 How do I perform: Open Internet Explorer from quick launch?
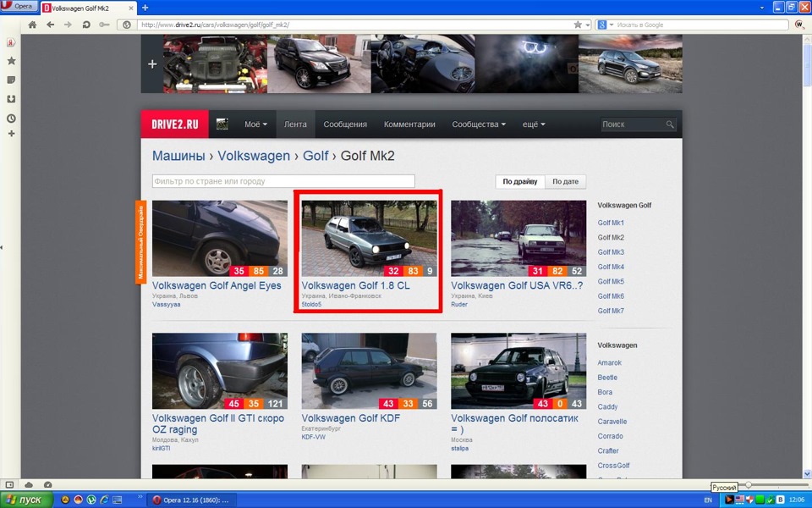click(x=104, y=500)
